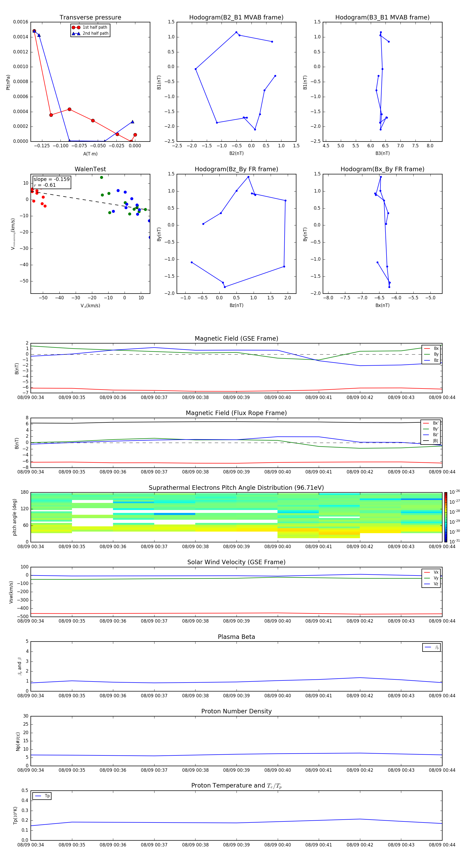Click the 'Transverse pressure' plot title
The image size is (473, 868).
90,18
